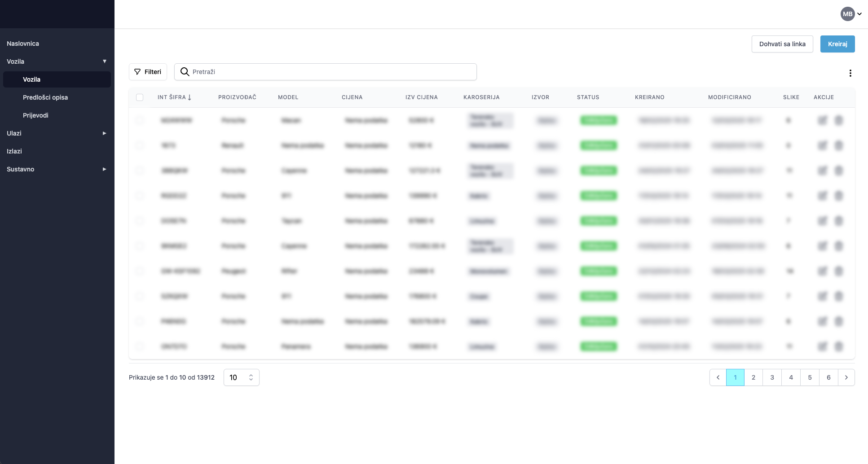The image size is (868, 464).
Task: Click Dohvati sa linka button
Action: coord(782,44)
